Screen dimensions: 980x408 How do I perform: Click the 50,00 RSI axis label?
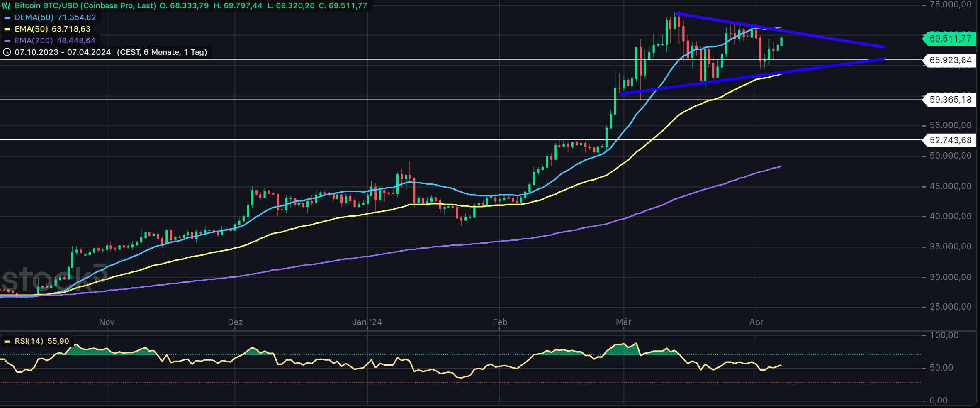pos(941,368)
